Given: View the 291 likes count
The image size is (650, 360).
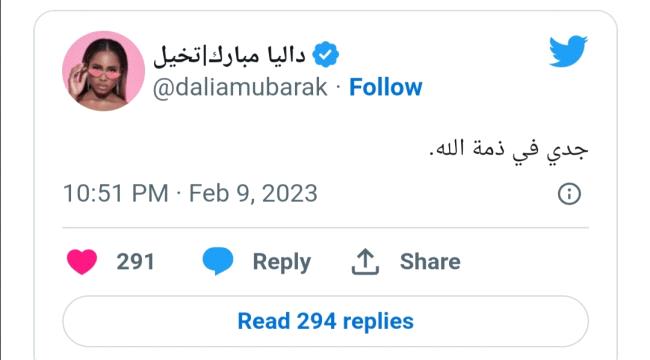Looking at the screenshot, I should coord(135,262).
